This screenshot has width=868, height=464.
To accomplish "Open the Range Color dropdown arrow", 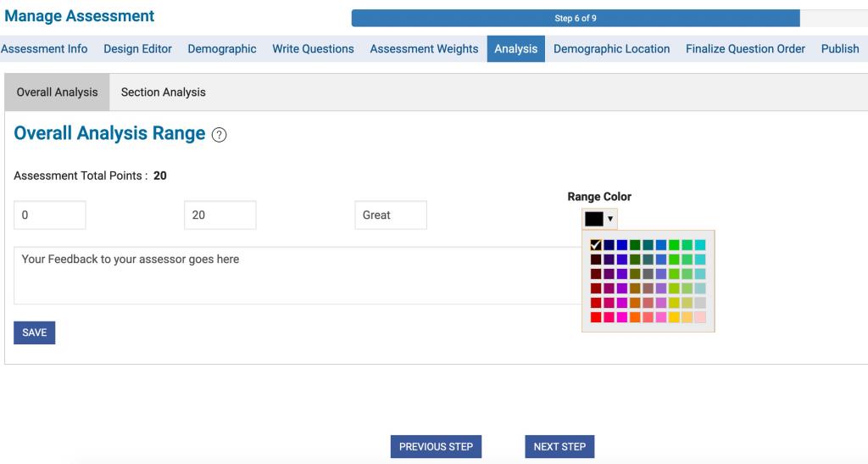I will pyautogui.click(x=610, y=219).
